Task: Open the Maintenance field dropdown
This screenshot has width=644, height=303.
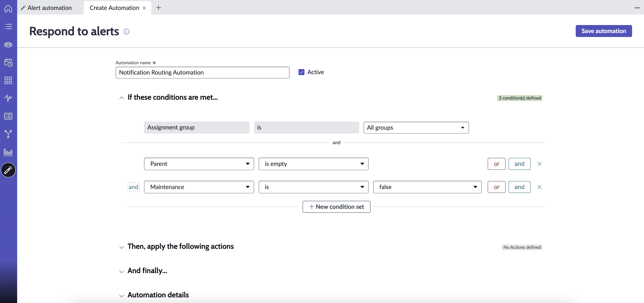Action: (199, 187)
